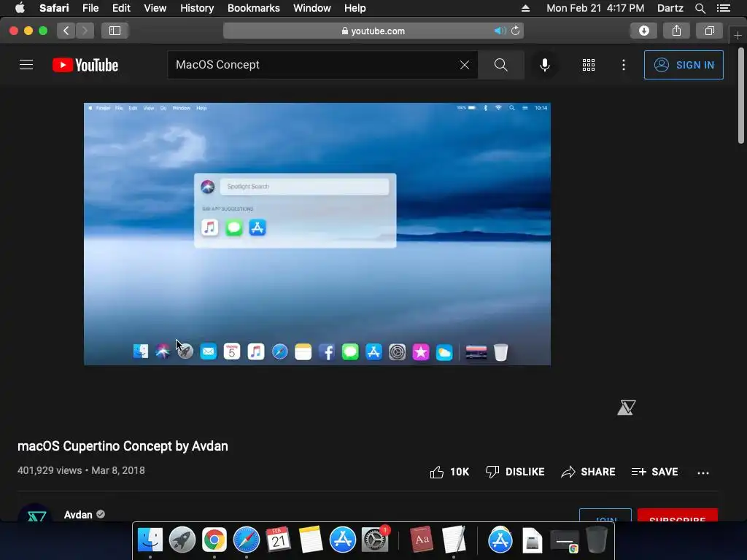Open the View menu
This screenshot has width=747, height=560.
tap(155, 8)
